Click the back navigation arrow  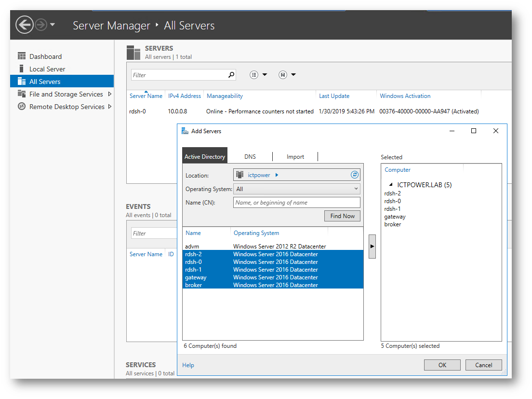pyautogui.click(x=25, y=25)
